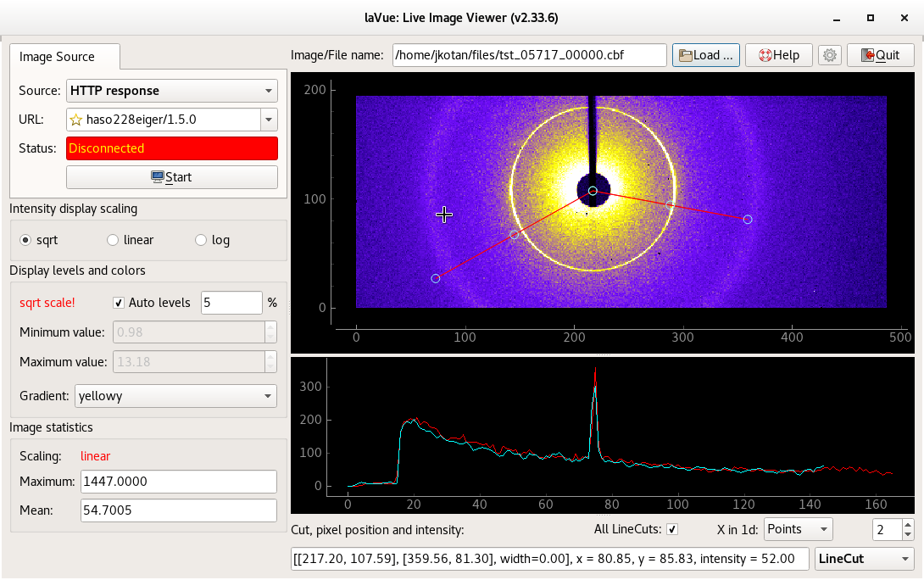Click the star favorite icon in URL field

click(76, 120)
